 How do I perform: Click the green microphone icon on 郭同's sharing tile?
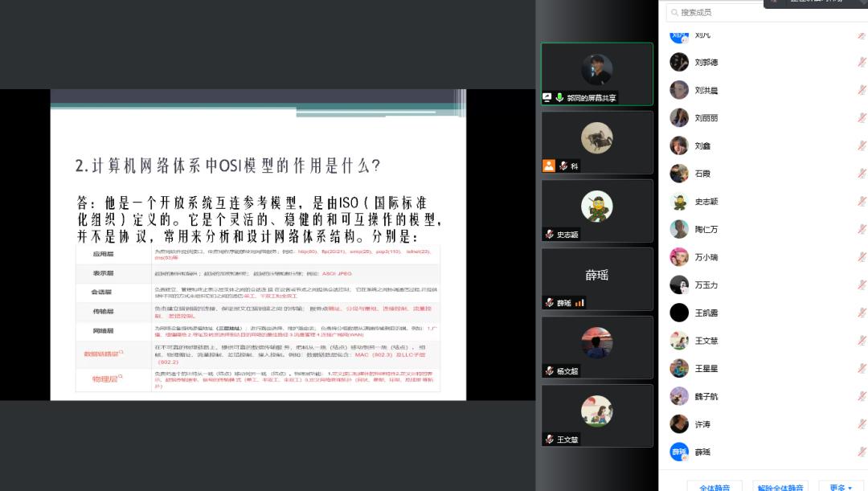click(x=560, y=97)
